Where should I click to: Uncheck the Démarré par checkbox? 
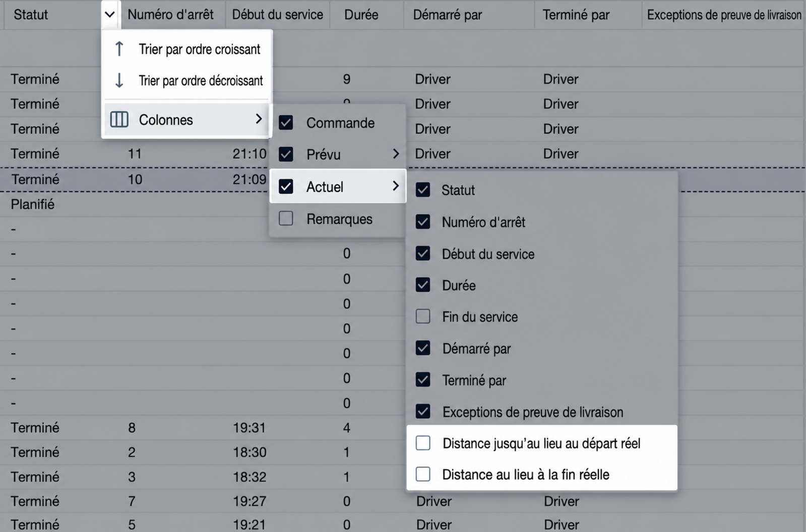(423, 348)
